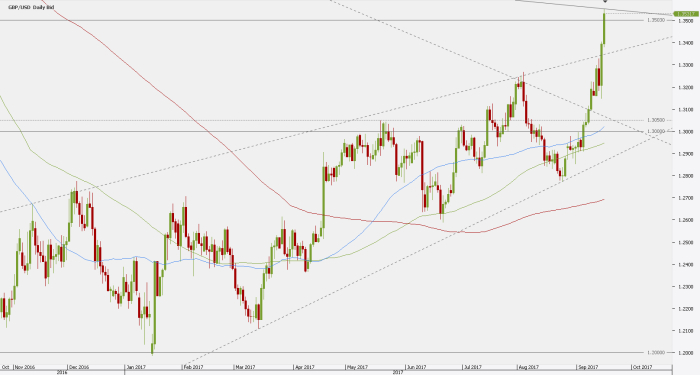Select the 1.3500 horizontal line label
Screen dimensions: 700x375
coord(655,20)
